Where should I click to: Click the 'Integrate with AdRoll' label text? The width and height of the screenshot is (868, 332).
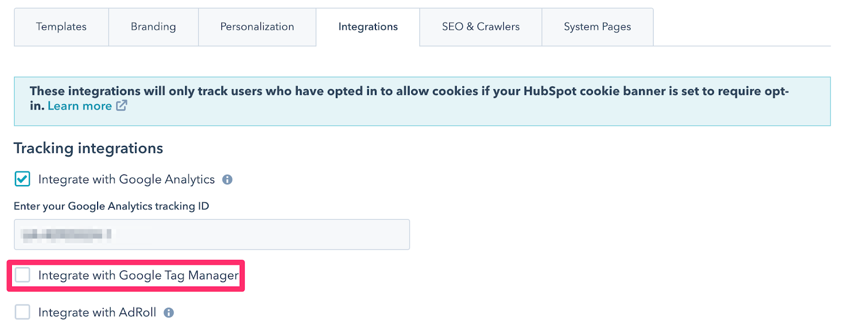[x=97, y=312]
